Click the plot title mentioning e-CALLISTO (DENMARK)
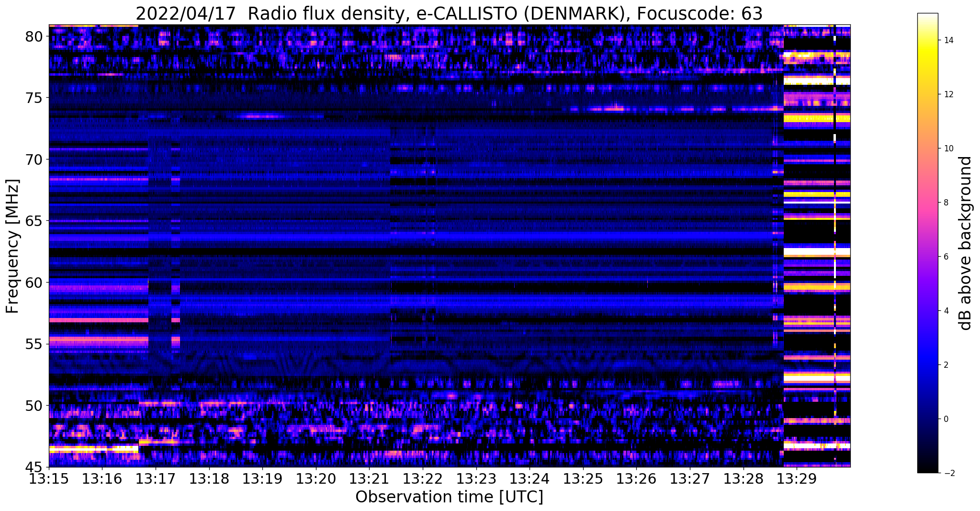This screenshot has width=980, height=511. click(449, 13)
